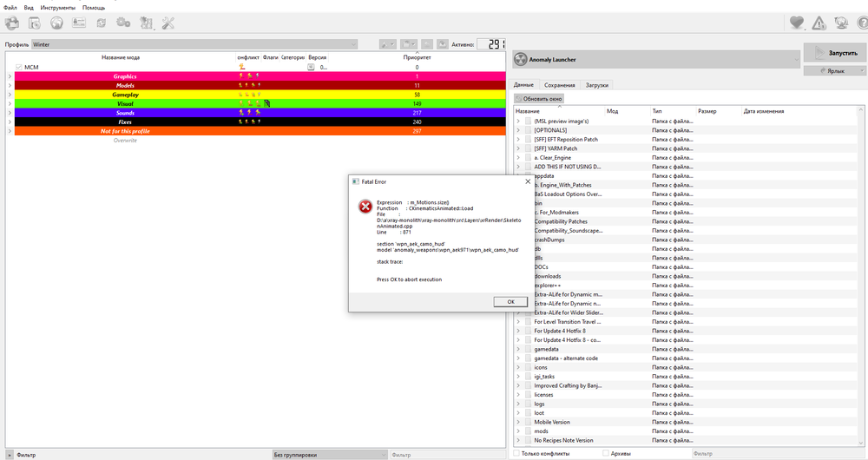Open the Anomaly Launcher executable dropdown

pos(655,59)
